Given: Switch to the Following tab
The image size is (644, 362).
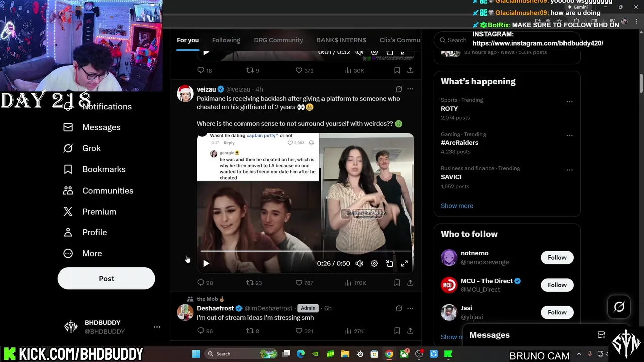Looking at the screenshot, I should [x=226, y=40].
